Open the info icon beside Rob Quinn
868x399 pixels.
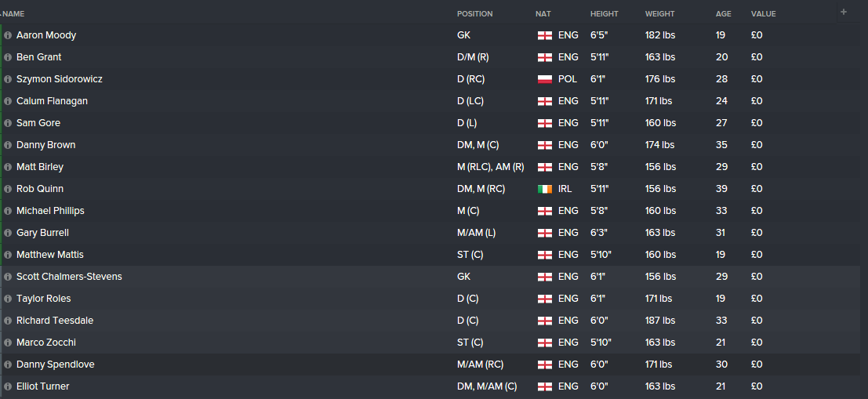click(x=8, y=189)
